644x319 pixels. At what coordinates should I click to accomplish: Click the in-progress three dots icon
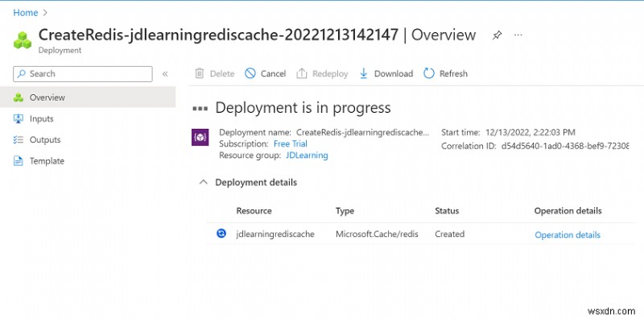(200, 109)
